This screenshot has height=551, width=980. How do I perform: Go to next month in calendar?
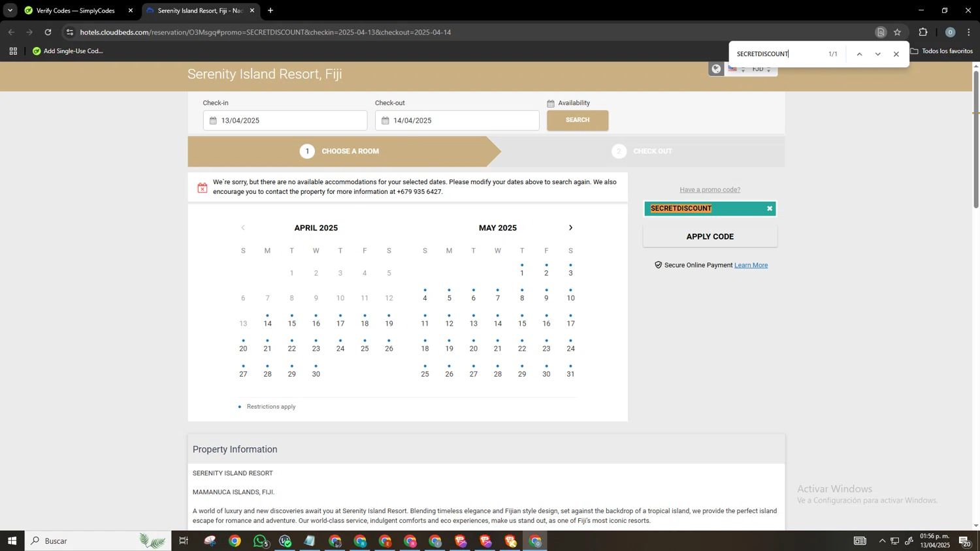570,228
